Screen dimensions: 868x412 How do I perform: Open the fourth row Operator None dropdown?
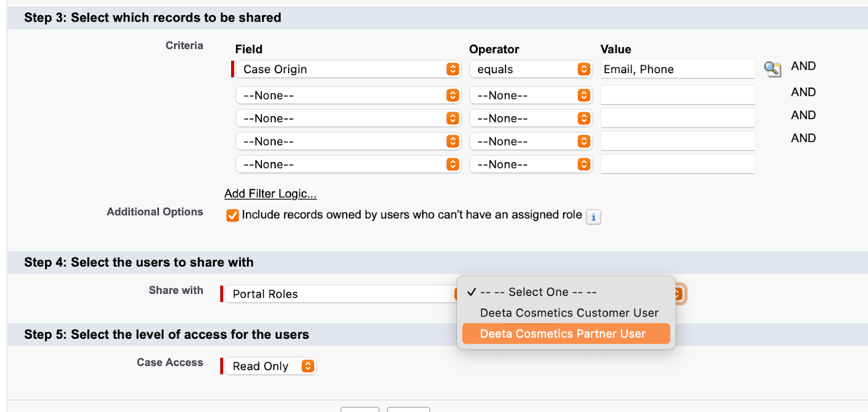531,141
